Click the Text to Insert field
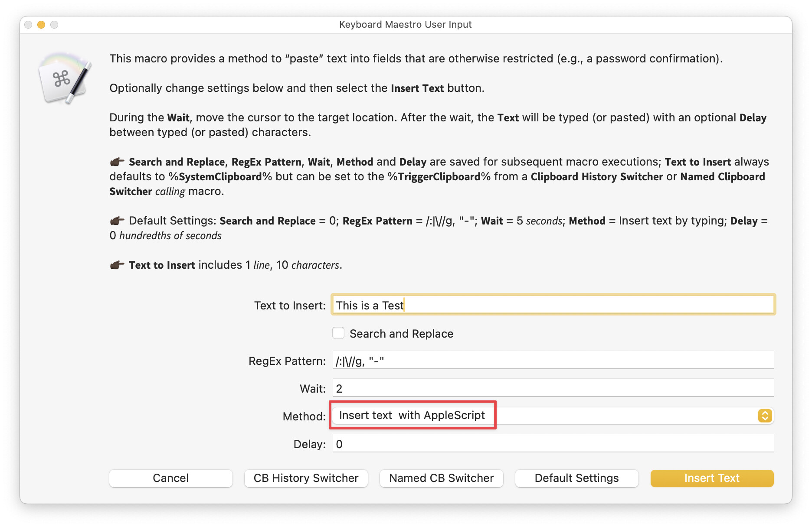Image resolution: width=812 pixels, height=527 pixels. point(553,305)
